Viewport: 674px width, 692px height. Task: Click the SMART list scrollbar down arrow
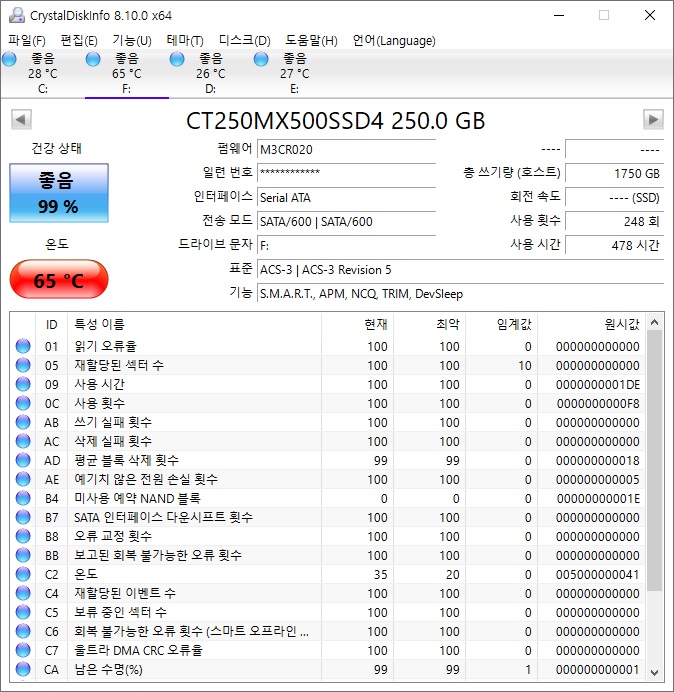click(655, 672)
